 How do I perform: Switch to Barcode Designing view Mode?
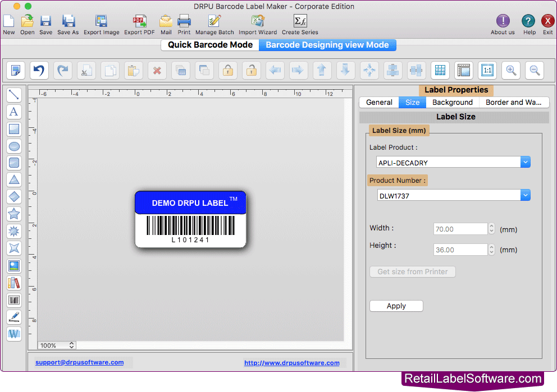pos(327,45)
